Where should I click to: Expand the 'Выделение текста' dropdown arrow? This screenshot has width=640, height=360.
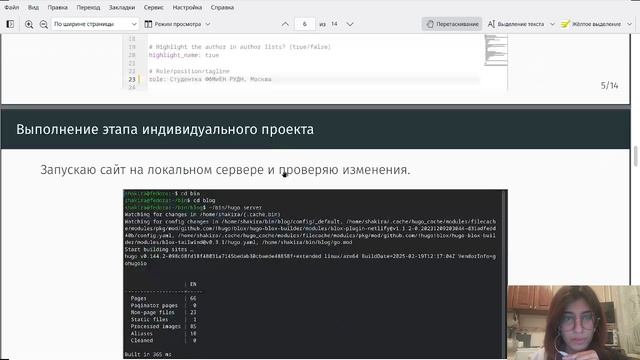point(552,24)
